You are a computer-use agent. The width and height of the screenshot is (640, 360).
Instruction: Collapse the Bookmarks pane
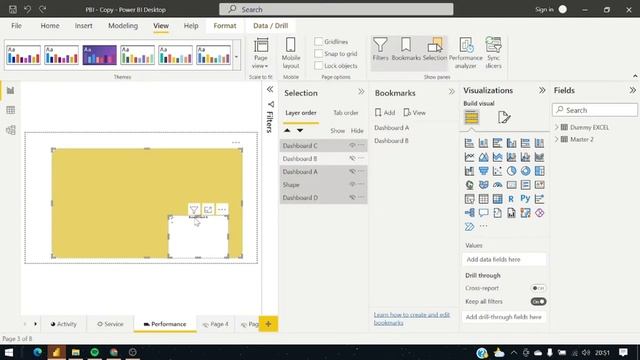451,92
